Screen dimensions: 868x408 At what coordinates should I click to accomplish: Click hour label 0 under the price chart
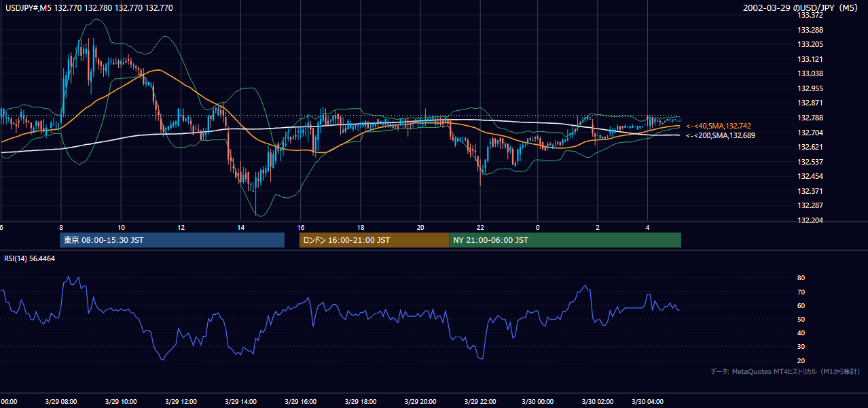(x=537, y=227)
